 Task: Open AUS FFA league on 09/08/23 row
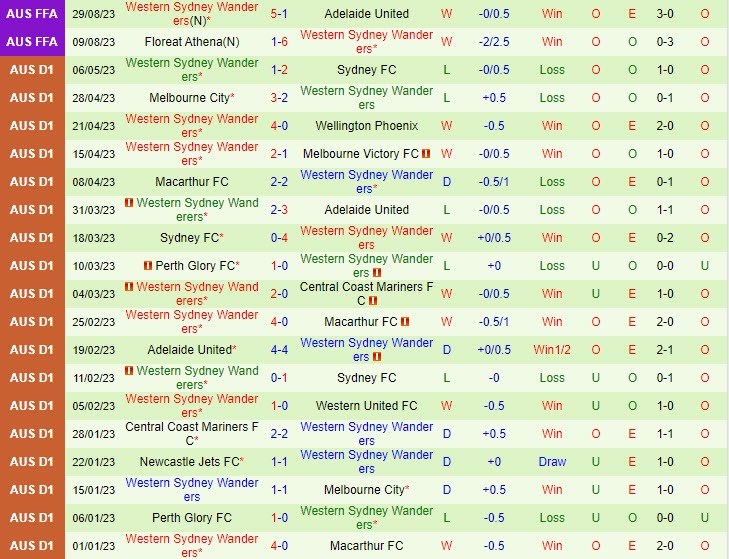click(x=32, y=41)
